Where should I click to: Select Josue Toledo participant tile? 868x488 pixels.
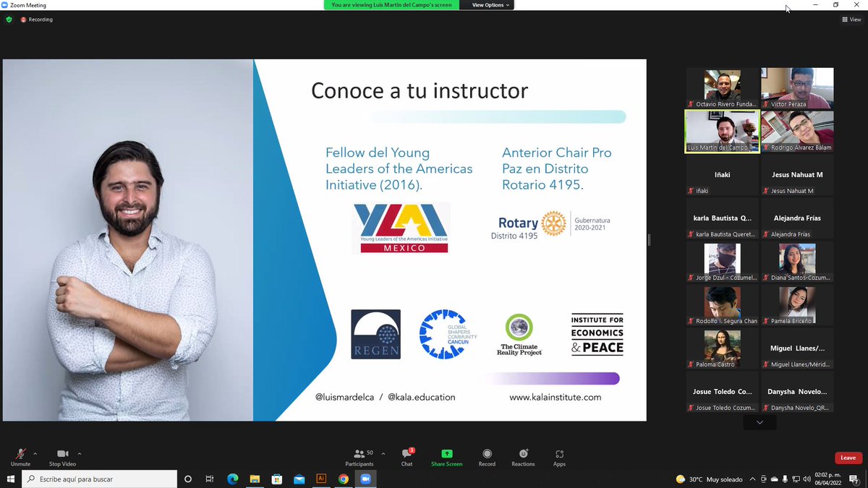722,392
